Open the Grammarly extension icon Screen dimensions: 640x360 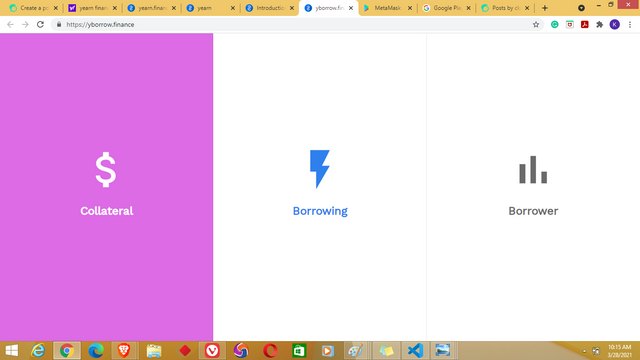pyautogui.click(x=554, y=24)
